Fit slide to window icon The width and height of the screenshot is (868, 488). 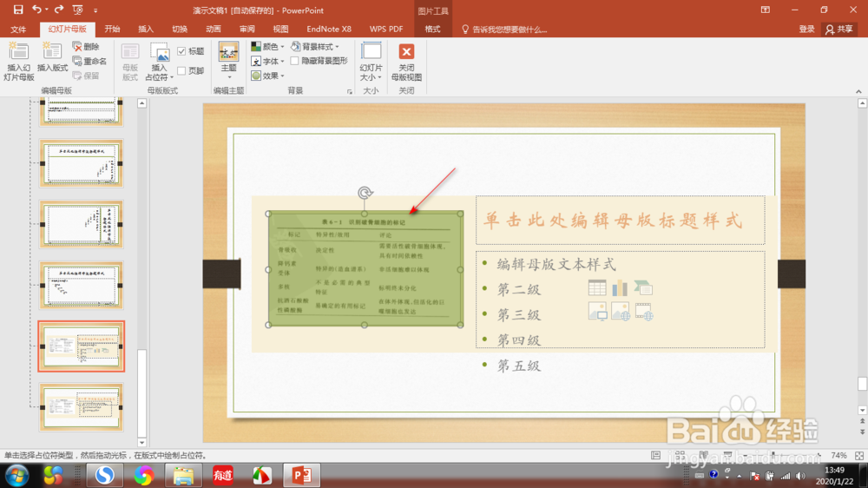pos(859,455)
